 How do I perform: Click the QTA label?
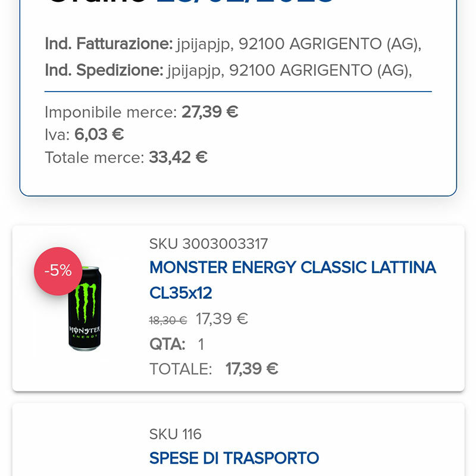point(167,344)
